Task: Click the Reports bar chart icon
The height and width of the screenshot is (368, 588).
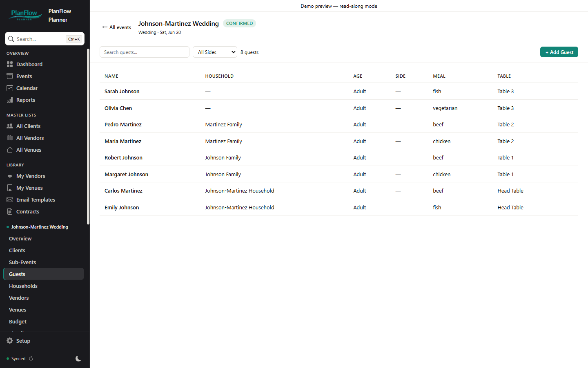Action: (x=10, y=100)
